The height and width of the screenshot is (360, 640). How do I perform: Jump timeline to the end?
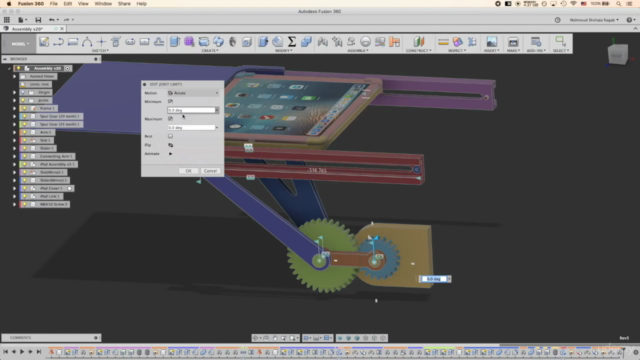[x=39, y=351]
